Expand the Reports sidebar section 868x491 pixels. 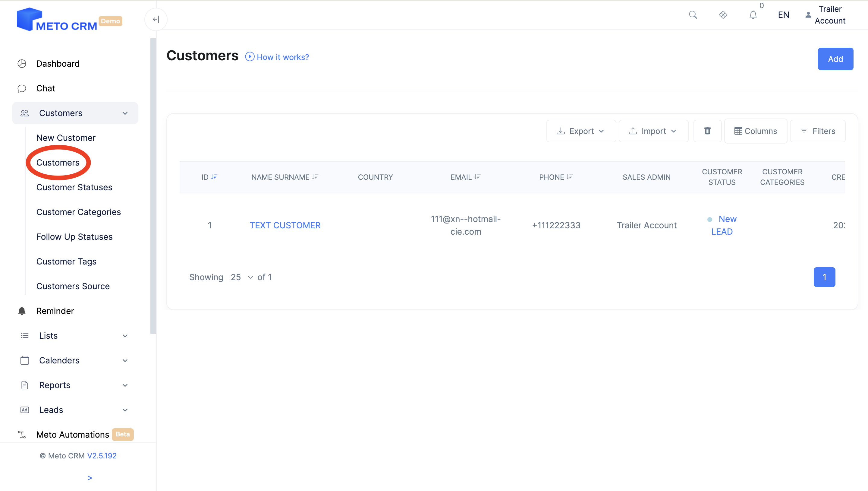pos(75,385)
